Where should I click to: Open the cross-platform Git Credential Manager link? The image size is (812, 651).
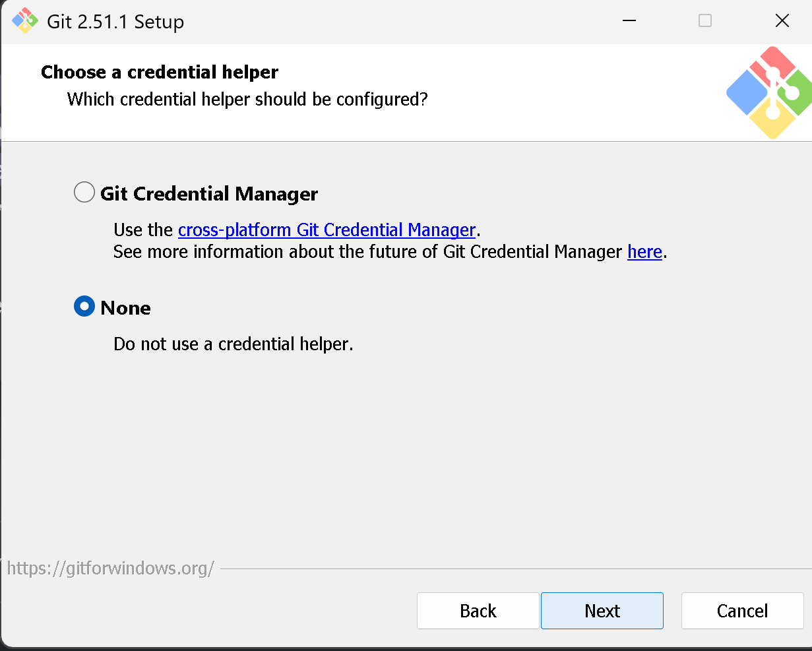(x=327, y=230)
